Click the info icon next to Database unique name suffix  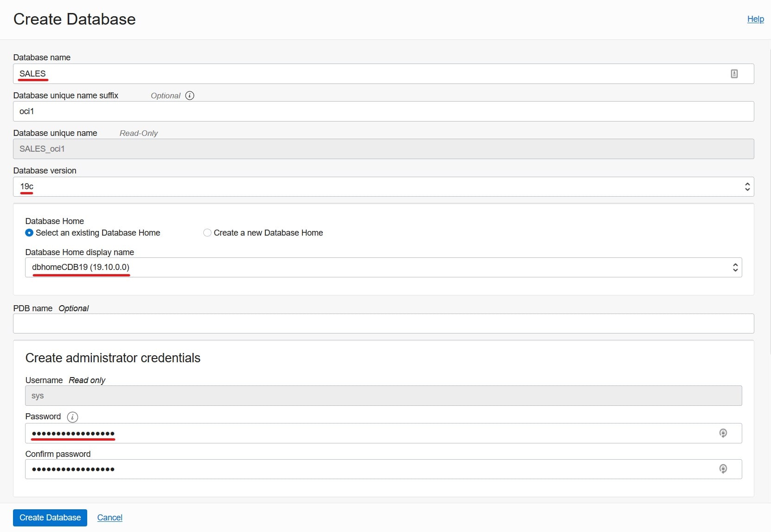click(x=189, y=96)
